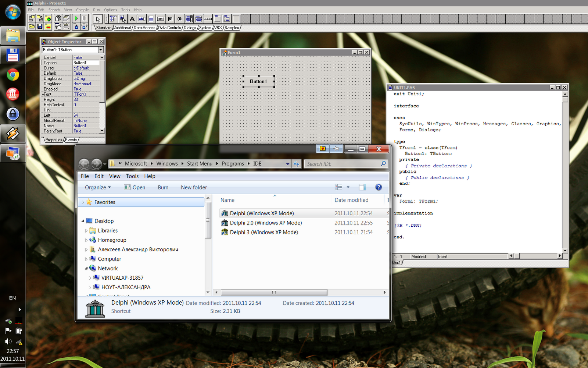Screen dimensions: 588x368
Task: Select the pointer arrow on the component palette
Action: (x=98, y=19)
